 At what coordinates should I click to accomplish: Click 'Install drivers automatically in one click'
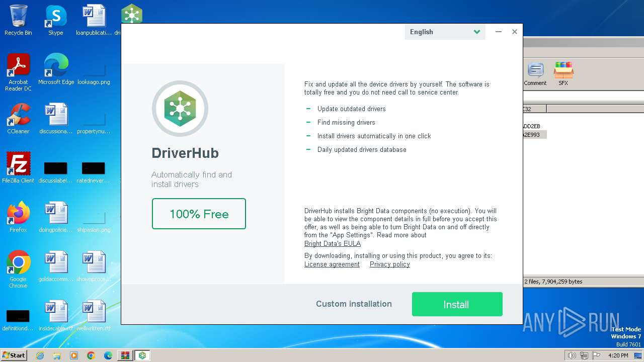(x=374, y=136)
